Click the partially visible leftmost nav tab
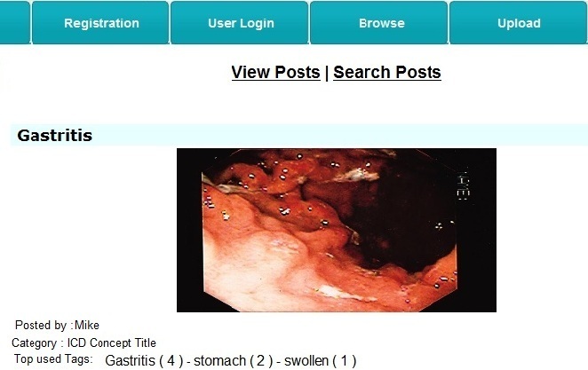Image resolution: width=588 pixels, height=370 pixels. pyautogui.click(x=14, y=23)
